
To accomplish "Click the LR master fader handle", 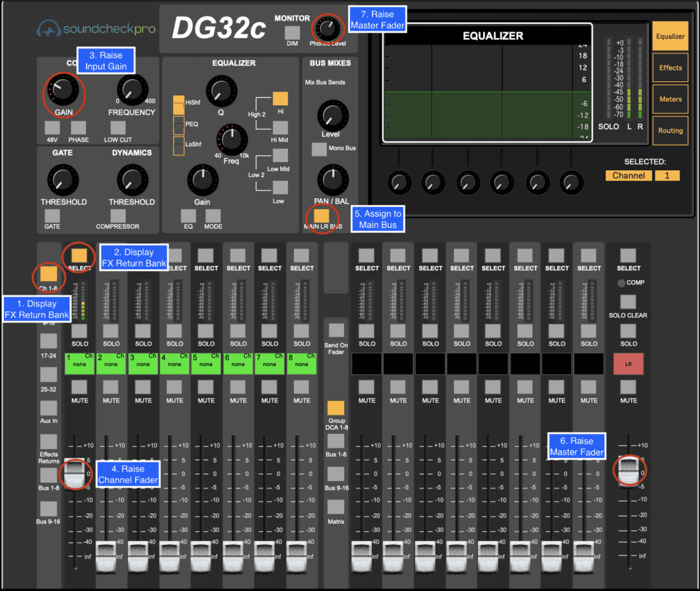I will click(x=630, y=471).
